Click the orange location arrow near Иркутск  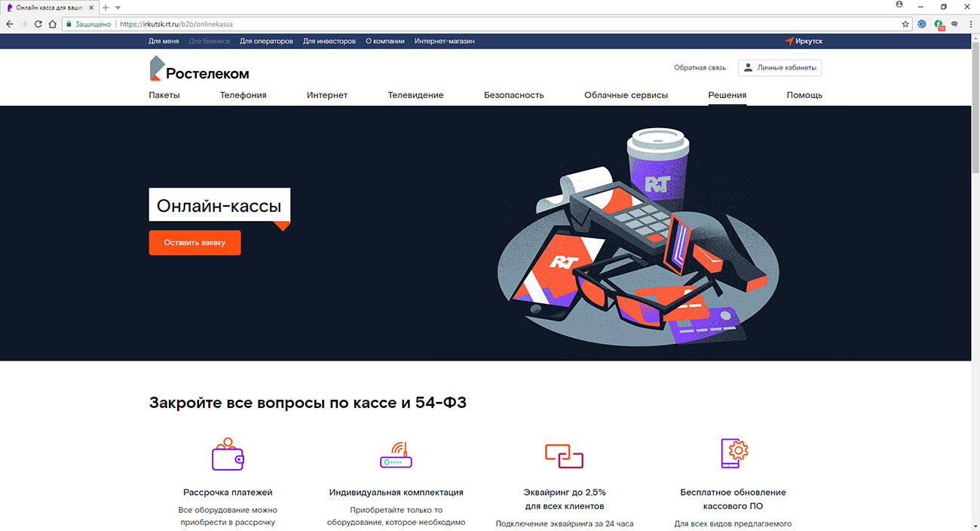[x=789, y=41]
